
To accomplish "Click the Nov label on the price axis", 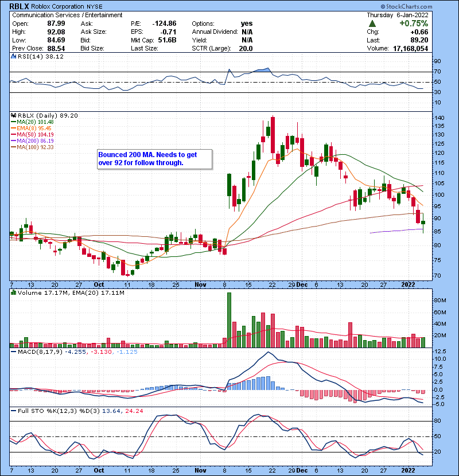I will [200, 285].
